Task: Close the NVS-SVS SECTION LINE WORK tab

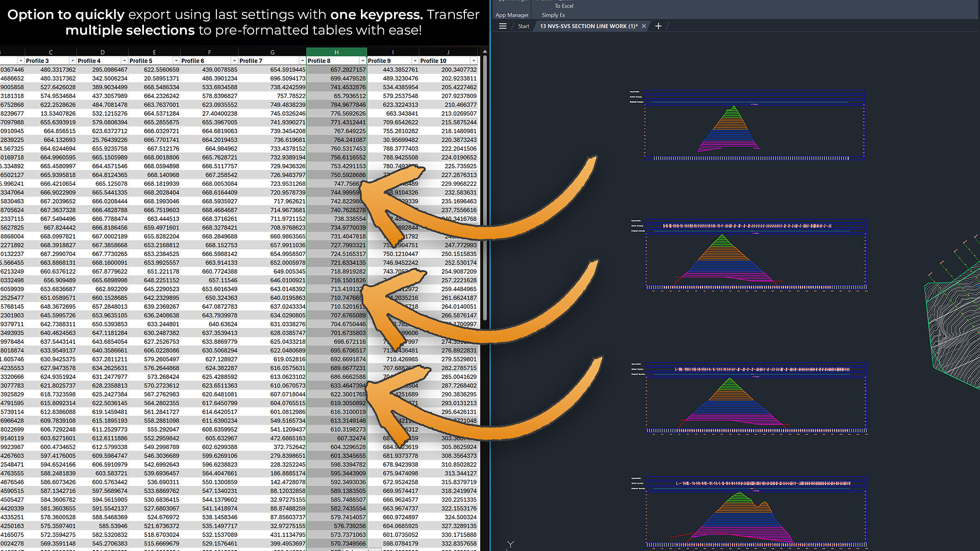Action: 644,26
